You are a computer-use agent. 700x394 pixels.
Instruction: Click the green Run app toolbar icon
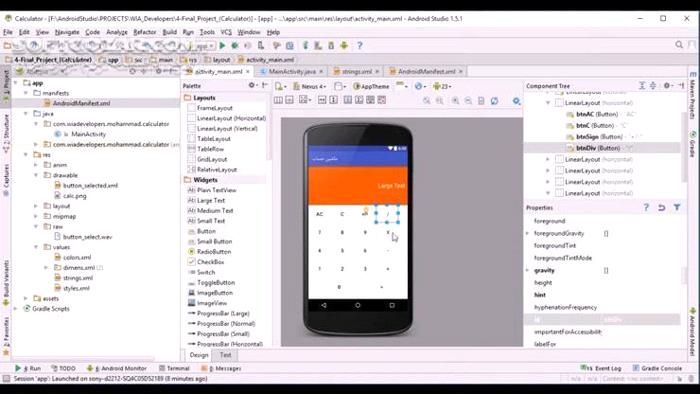[222, 46]
